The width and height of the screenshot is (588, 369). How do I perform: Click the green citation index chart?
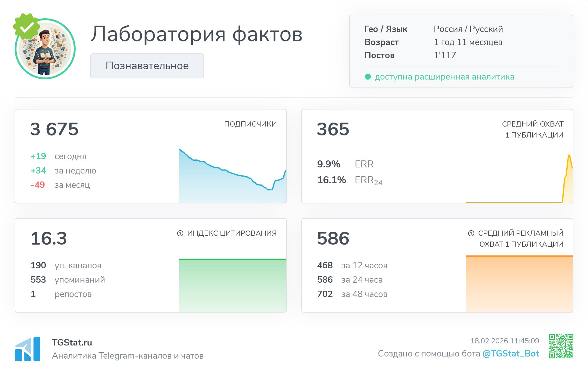coord(233,285)
